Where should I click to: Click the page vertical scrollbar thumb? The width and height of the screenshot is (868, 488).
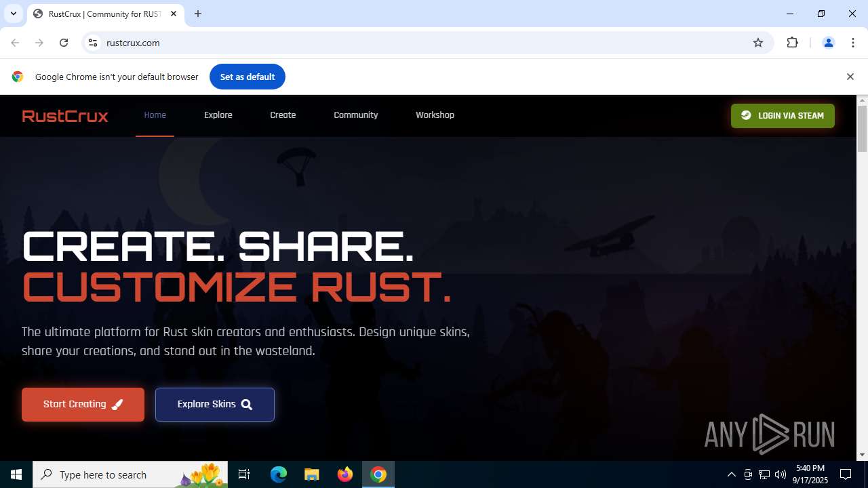click(862, 129)
